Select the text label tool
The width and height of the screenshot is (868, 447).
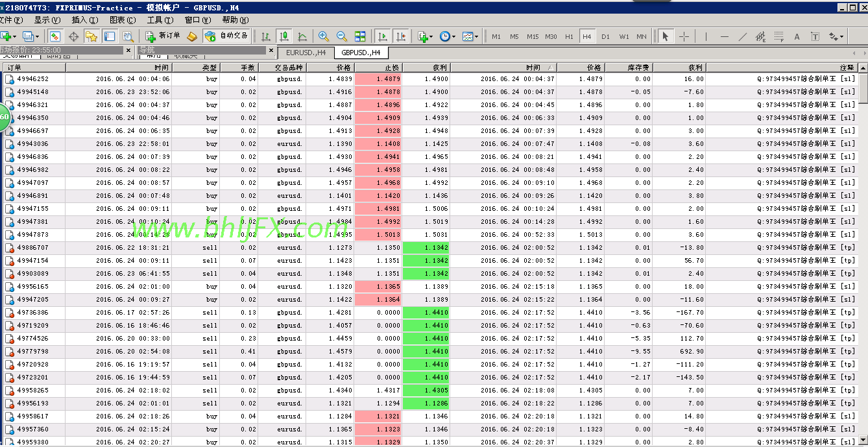815,36
